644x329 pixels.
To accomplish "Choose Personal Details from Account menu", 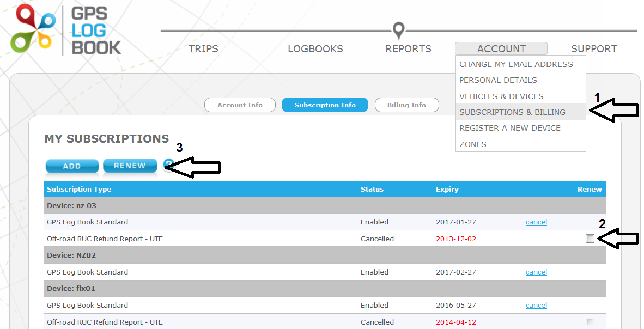I will click(x=520, y=80).
